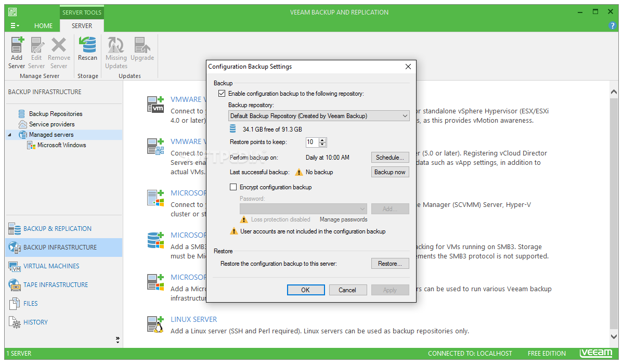Open Backup Infrastructure view
623x364 pixels.
(x=63, y=247)
